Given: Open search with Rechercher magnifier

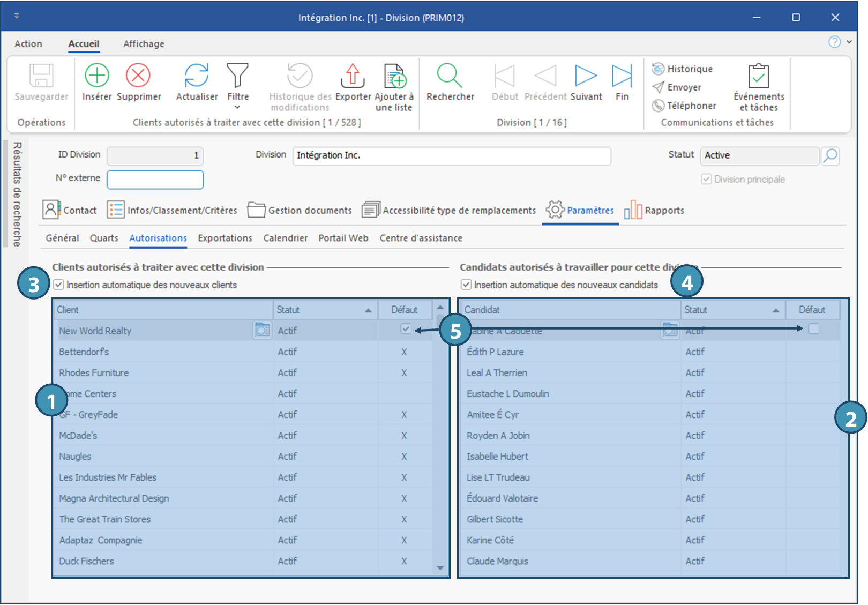Looking at the screenshot, I should tap(450, 76).
